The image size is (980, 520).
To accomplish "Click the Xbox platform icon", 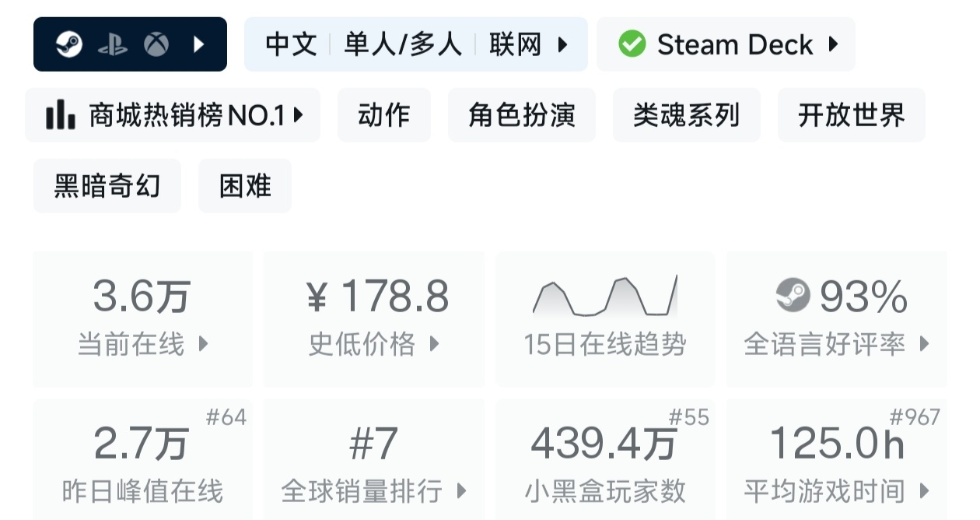I will (x=156, y=44).
